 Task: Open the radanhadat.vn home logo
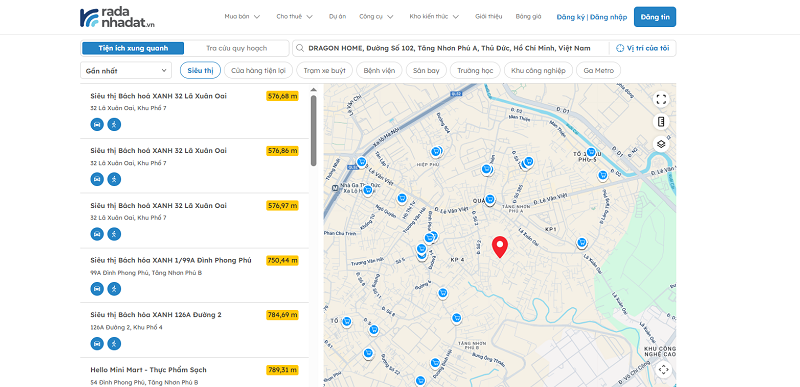click(x=117, y=17)
